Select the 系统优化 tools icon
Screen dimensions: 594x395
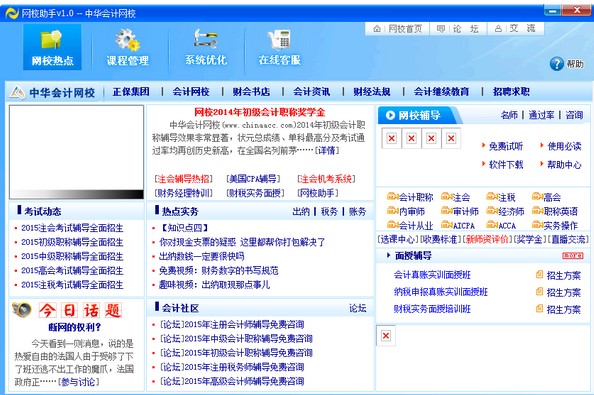point(206,39)
